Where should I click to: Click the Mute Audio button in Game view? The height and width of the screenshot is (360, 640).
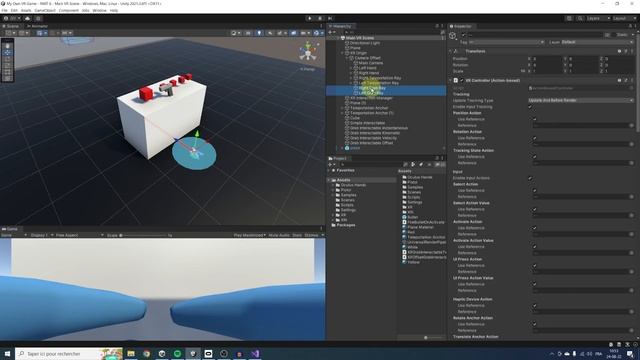[x=279, y=235]
